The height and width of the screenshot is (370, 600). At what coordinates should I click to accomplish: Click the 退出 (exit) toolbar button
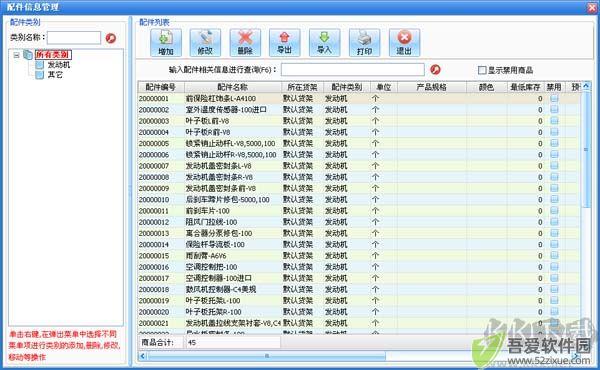404,42
